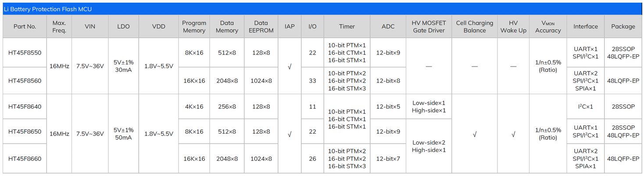Screen dimensions: 644x177
Task: Click the Data EEPROM column header
Action: pos(261,26)
